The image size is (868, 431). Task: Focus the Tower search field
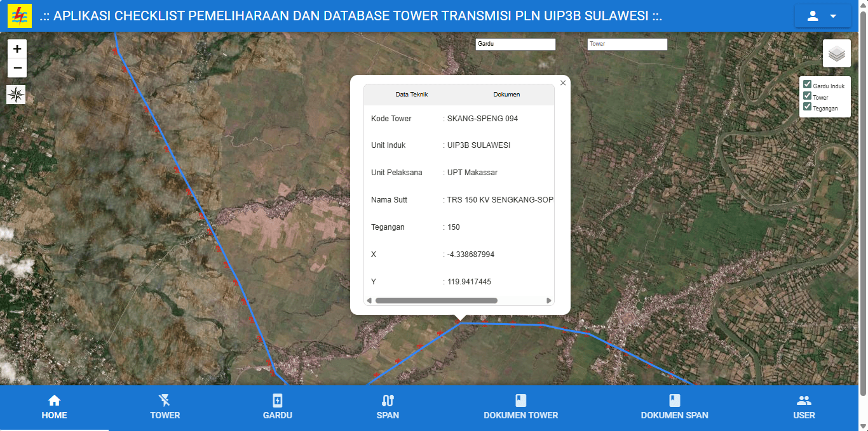pyautogui.click(x=627, y=44)
